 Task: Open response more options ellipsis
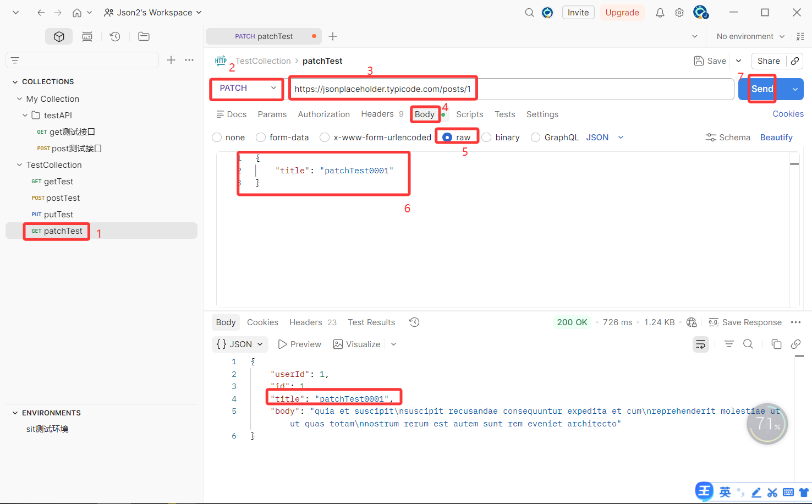point(795,322)
